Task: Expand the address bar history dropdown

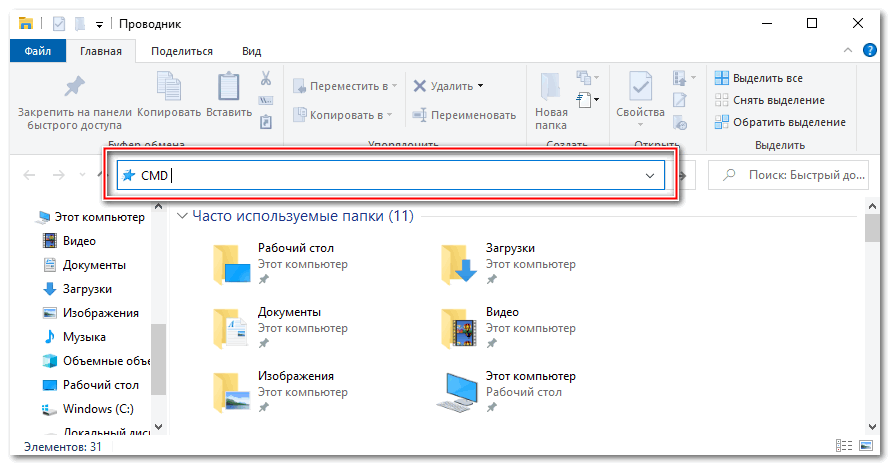Action: click(651, 176)
